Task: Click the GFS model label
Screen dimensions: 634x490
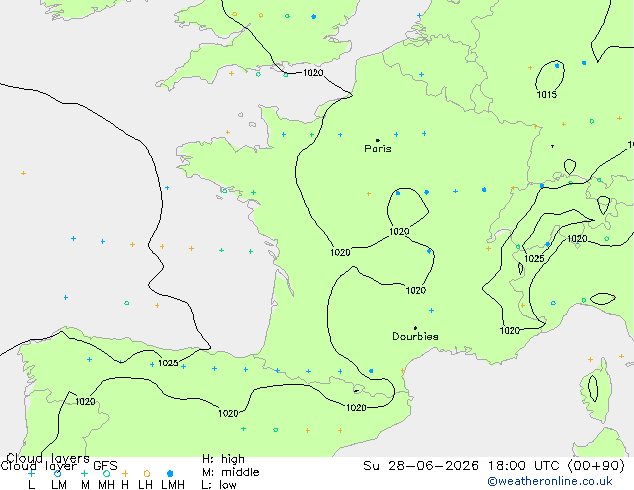Action: pos(105,466)
